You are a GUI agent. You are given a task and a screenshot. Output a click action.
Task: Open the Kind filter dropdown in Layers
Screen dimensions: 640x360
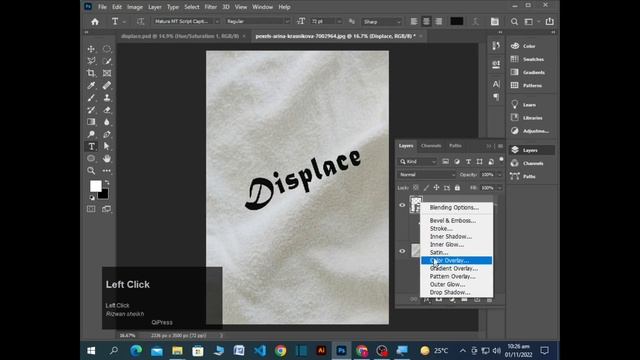coord(418,162)
